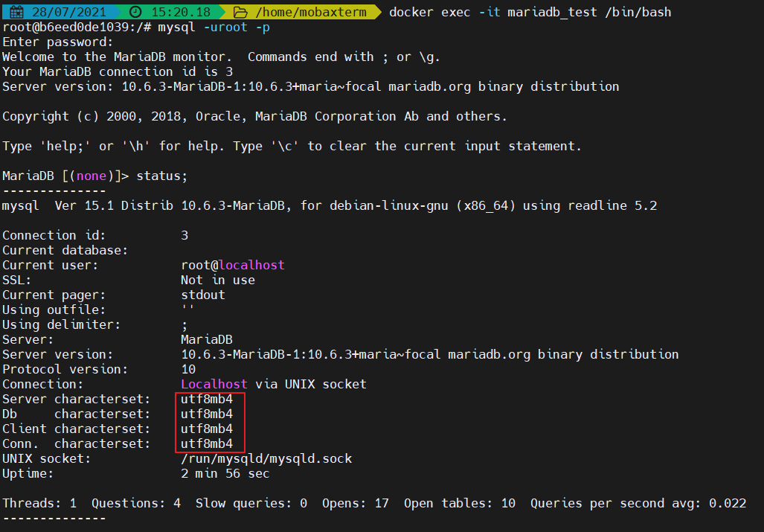Viewport: 764px width, 532px height.
Task: Click the 'Current database:' label
Action: pos(65,251)
